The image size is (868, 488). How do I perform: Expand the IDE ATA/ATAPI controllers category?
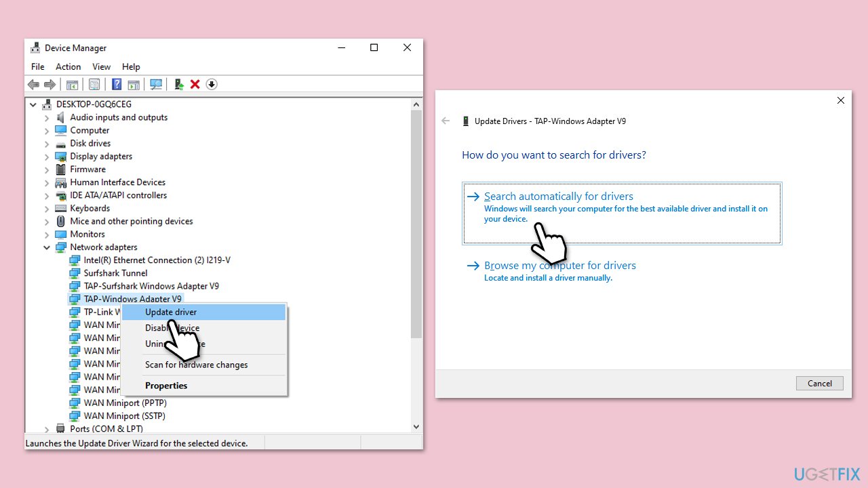coord(47,195)
